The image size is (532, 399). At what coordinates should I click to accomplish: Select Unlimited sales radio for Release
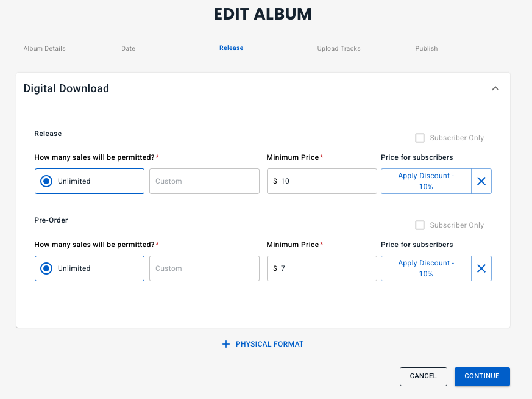[46, 181]
